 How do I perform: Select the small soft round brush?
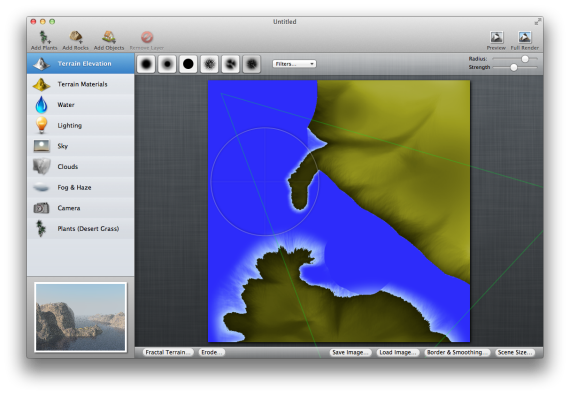click(167, 64)
